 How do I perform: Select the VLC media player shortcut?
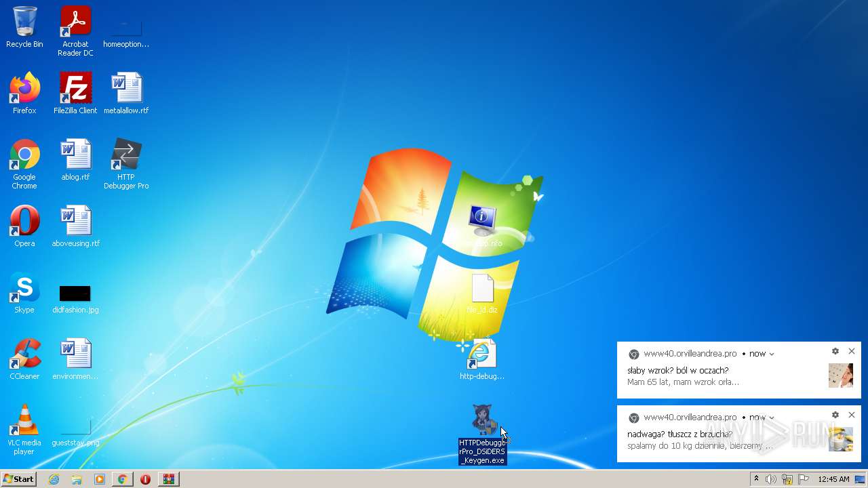[24, 430]
